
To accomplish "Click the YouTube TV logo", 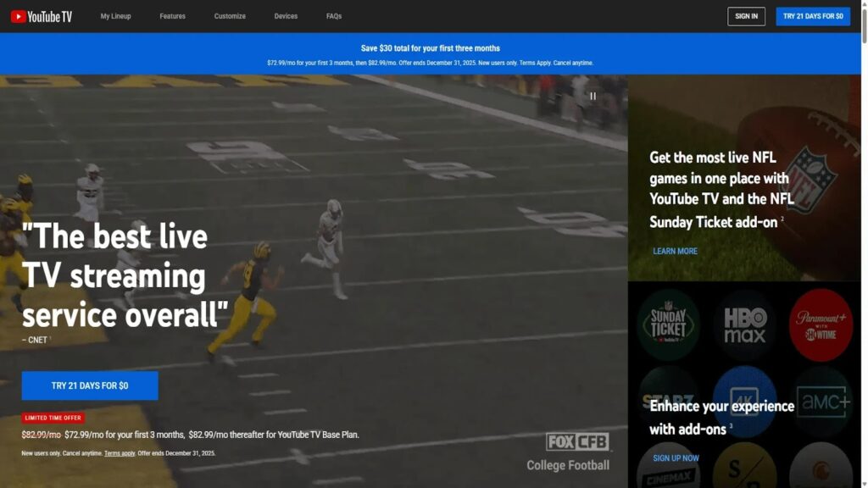I will (41, 16).
